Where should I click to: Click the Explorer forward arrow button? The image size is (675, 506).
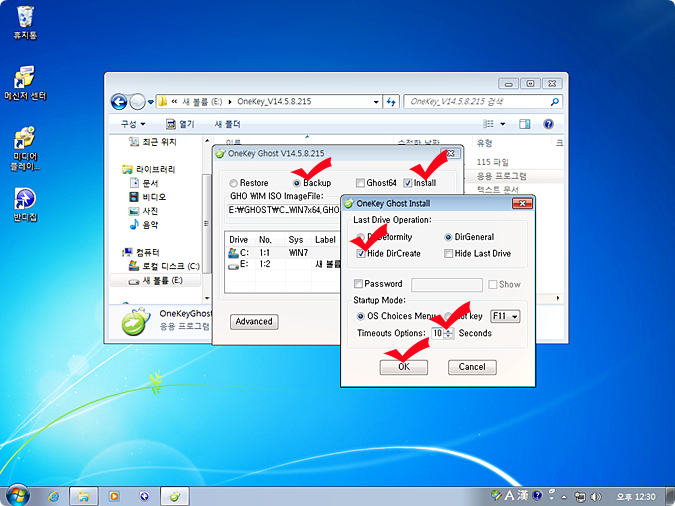pyautogui.click(x=137, y=102)
